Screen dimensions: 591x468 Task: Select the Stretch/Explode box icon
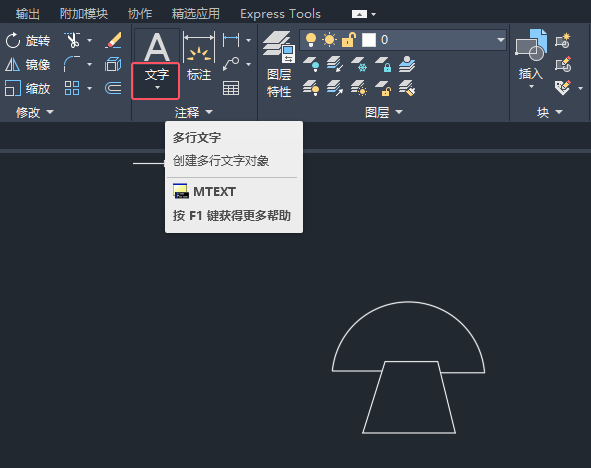click(113, 64)
